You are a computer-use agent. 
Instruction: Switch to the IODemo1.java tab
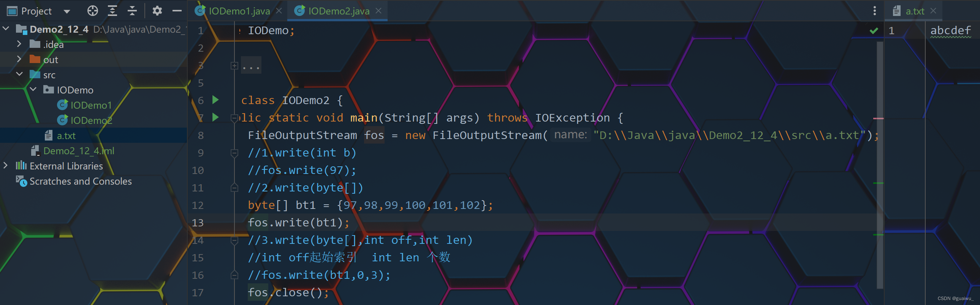239,11
